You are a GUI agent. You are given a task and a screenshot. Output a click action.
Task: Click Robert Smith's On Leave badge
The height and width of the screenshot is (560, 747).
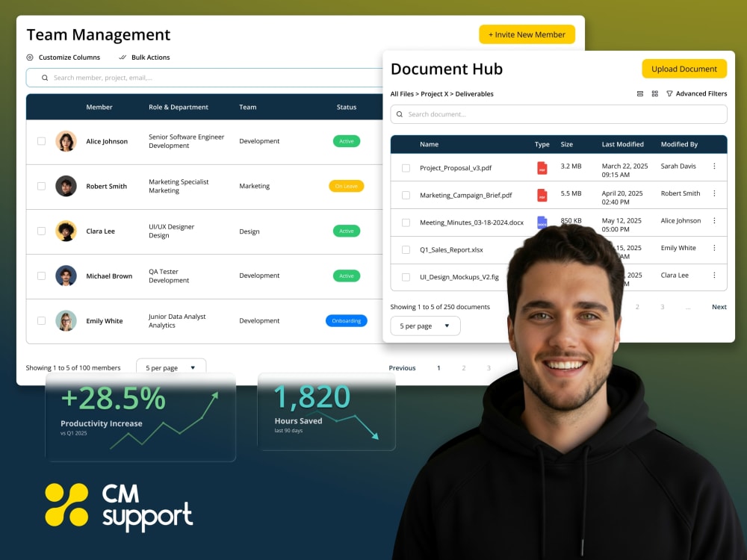[347, 186]
